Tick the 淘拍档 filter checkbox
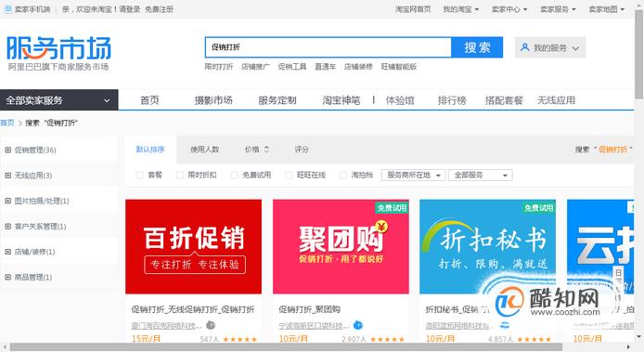 pyautogui.click(x=343, y=176)
